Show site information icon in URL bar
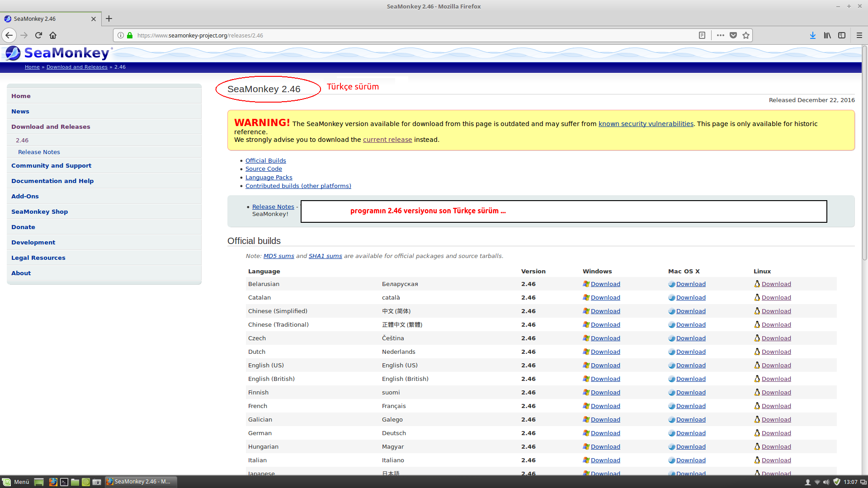The width and height of the screenshot is (868, 488). pyautogui.click(x=121, y=35)
